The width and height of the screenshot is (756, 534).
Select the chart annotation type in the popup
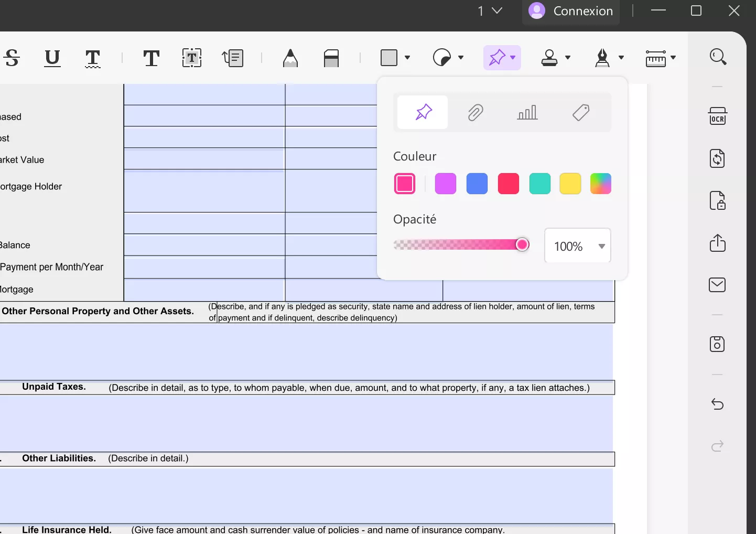[x=528, y=112]
